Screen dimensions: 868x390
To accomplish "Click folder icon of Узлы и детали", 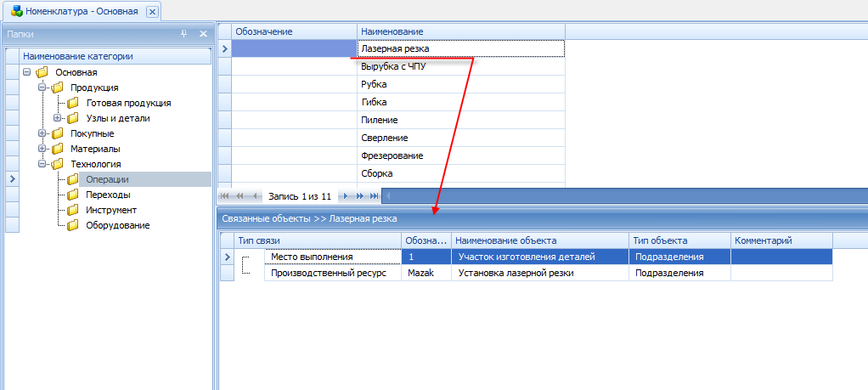I will [72, 118].
